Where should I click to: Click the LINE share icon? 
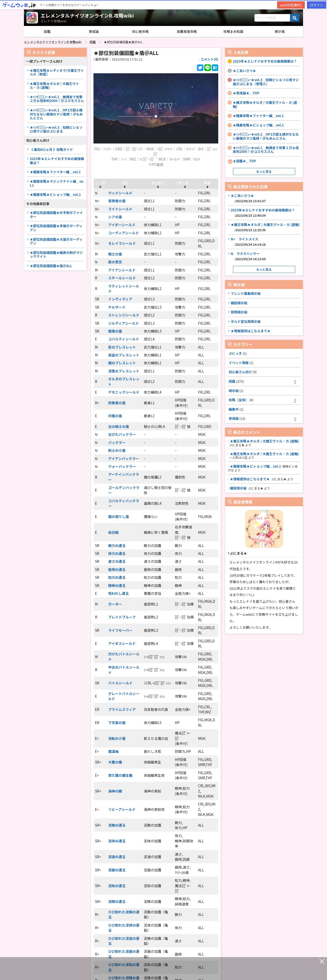(x=208, y=68)
